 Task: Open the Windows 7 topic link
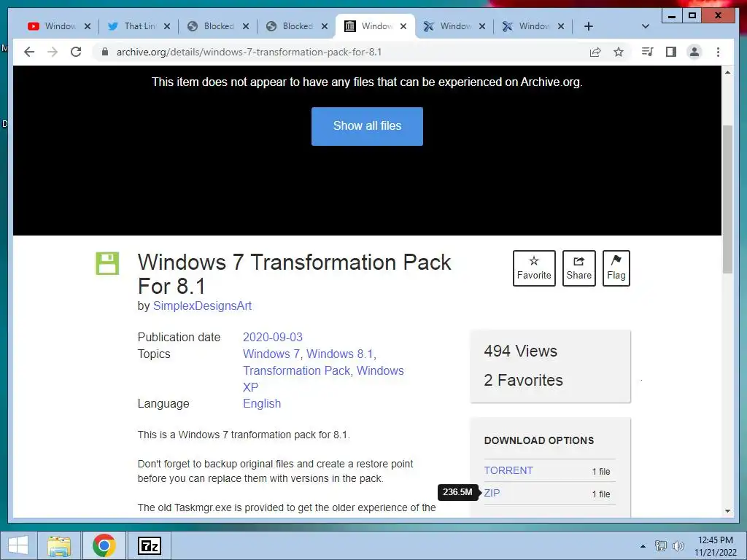(271, 354)
